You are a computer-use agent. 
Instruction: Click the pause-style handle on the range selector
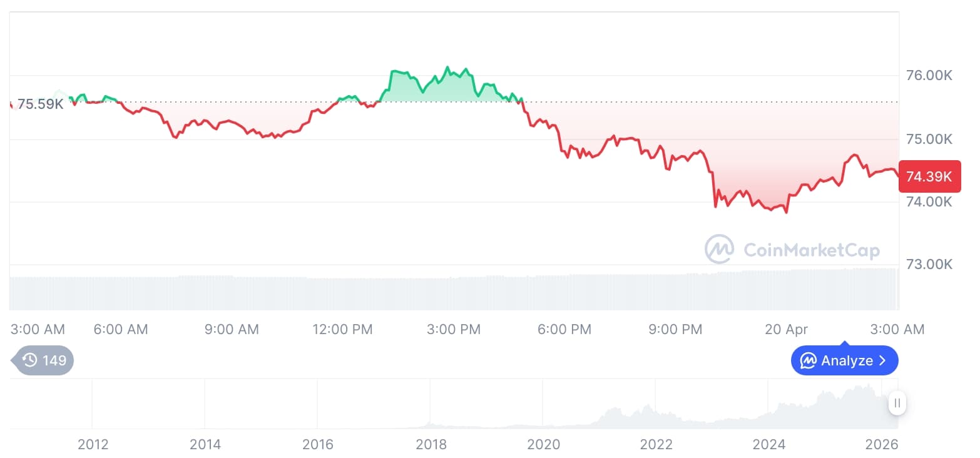(x=897, y=404)
